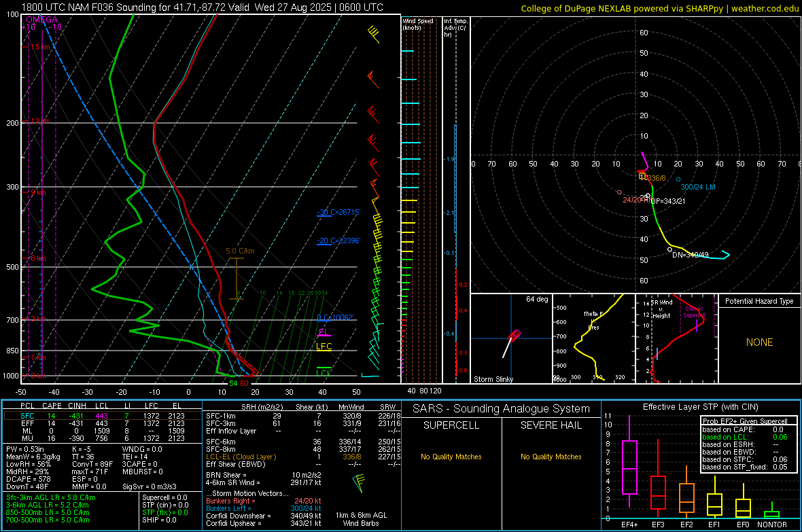The width and height of the screenshot is (802, 532).
Task: Click the LCL-EL (Cloud Layer) row
Action: (303, 457)
